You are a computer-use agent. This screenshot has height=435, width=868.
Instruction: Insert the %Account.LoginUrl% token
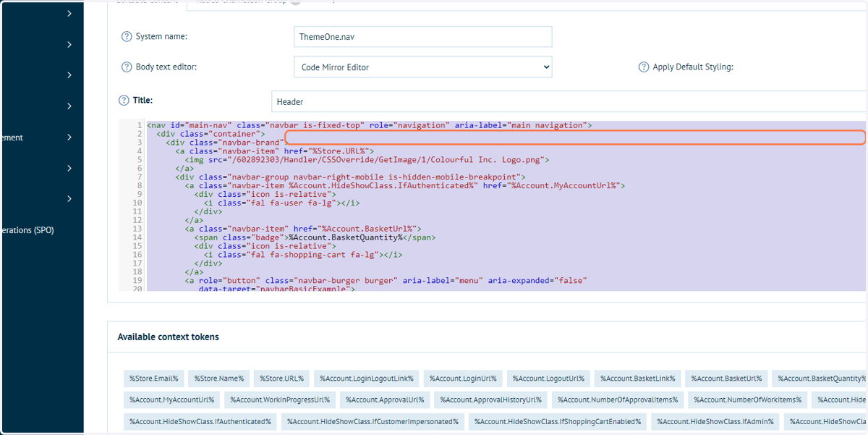pos(463,379)
